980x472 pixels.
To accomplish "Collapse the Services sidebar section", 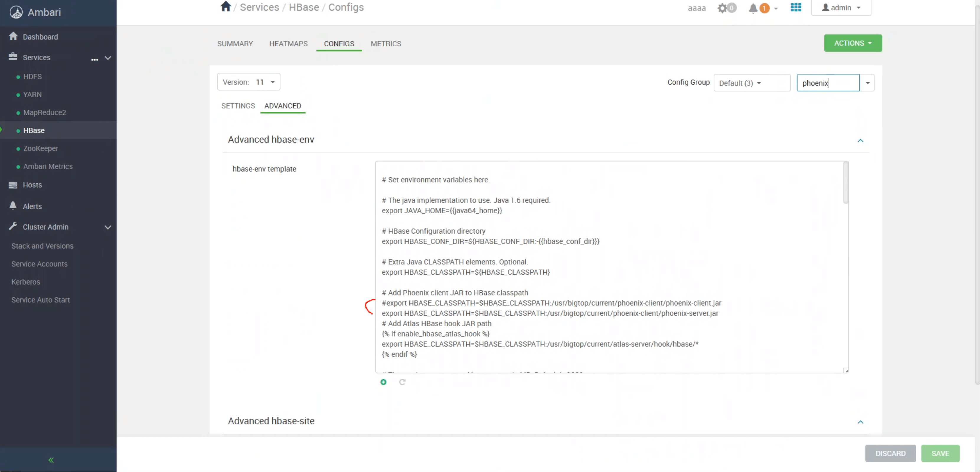I will (x=108, y=58).
